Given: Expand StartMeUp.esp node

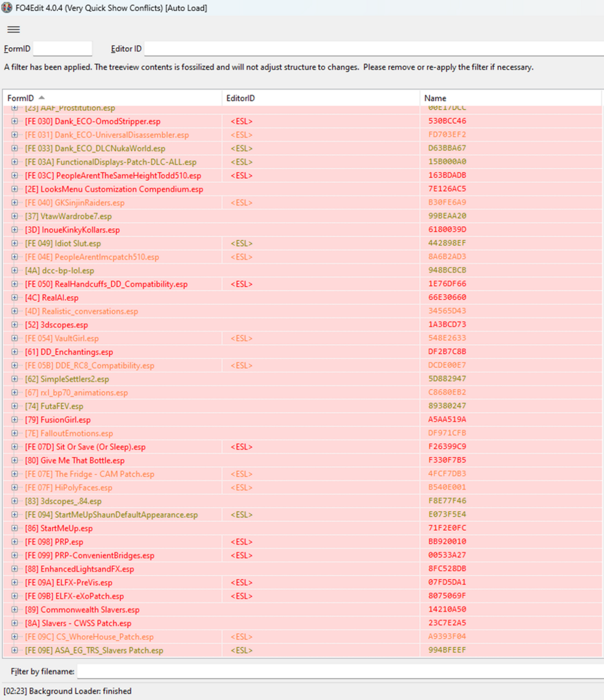Looking at the screenshot, I should pos(15,528).
